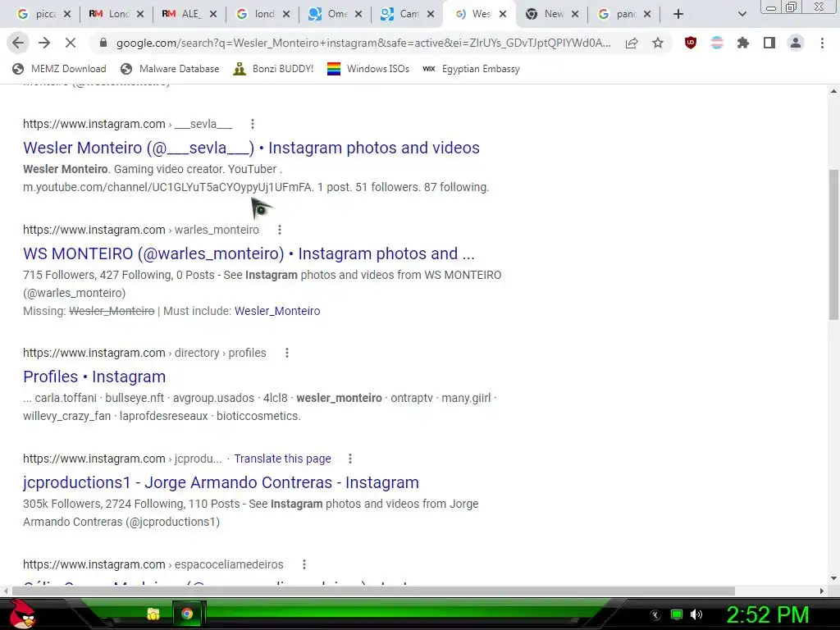Click the vertical scrollbar thumb
This screenshot has height=630, width=840.
[x=833, y=244]
